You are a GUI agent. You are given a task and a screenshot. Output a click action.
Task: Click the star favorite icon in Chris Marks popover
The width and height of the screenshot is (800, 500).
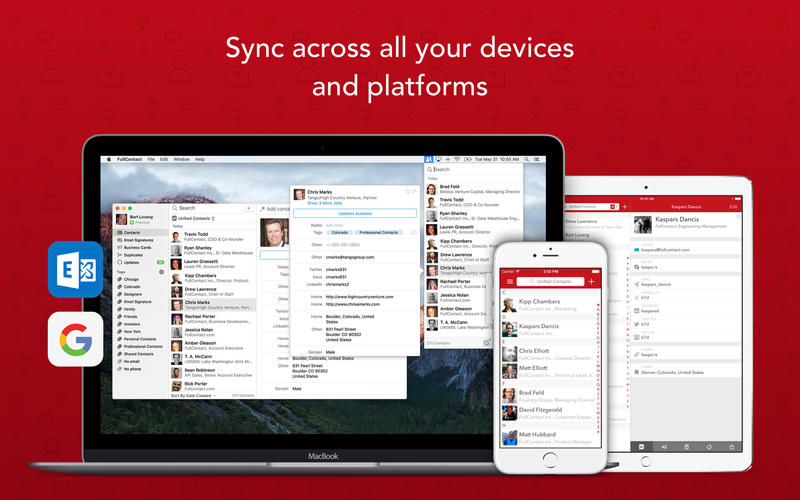(x=407, y=191)
